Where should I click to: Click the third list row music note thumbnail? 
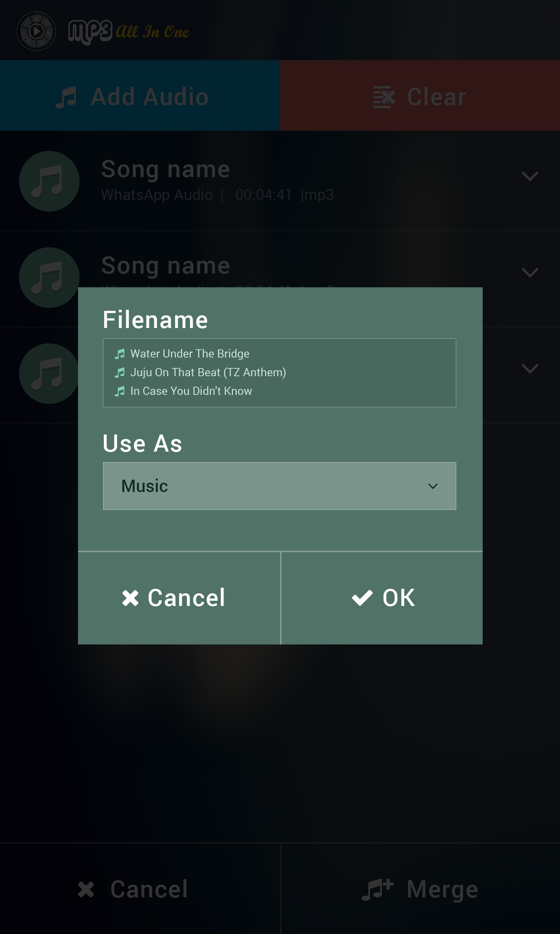(49, 373)
